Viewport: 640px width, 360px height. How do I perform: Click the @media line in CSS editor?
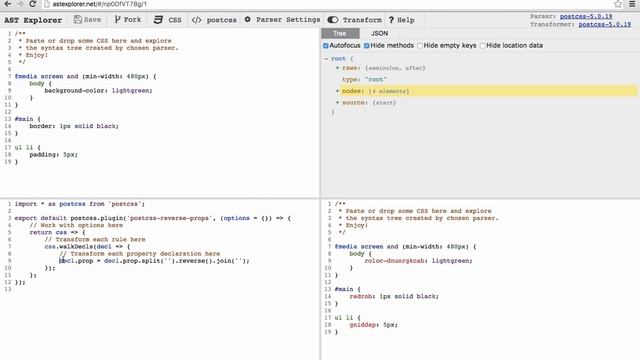(x=85, y=76)
